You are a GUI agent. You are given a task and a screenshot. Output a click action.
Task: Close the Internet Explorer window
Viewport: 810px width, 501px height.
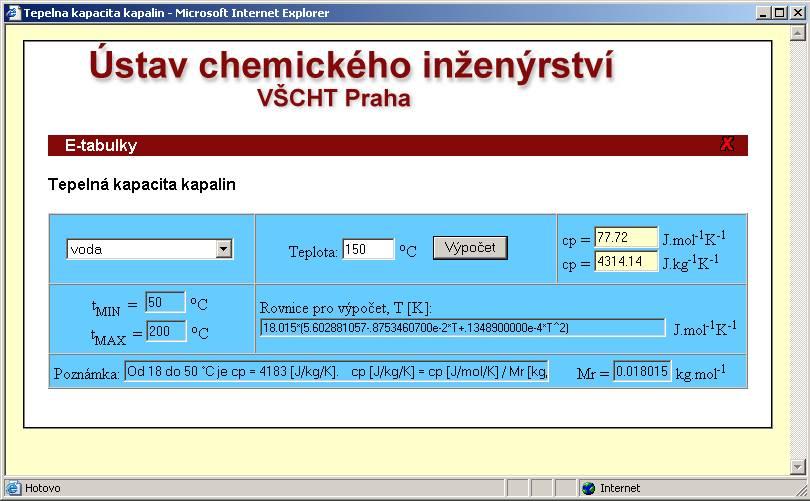797,13
